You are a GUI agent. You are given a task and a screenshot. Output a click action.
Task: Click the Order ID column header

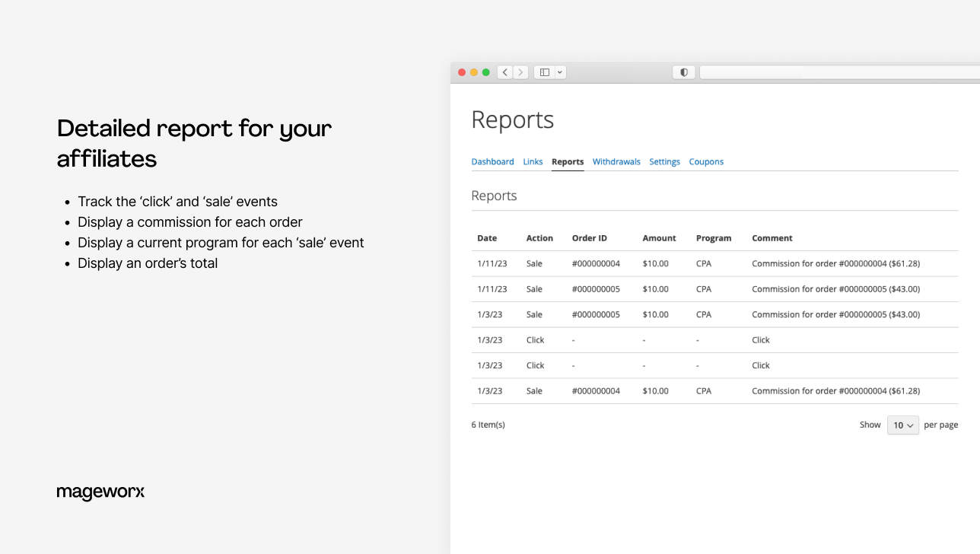589,238
